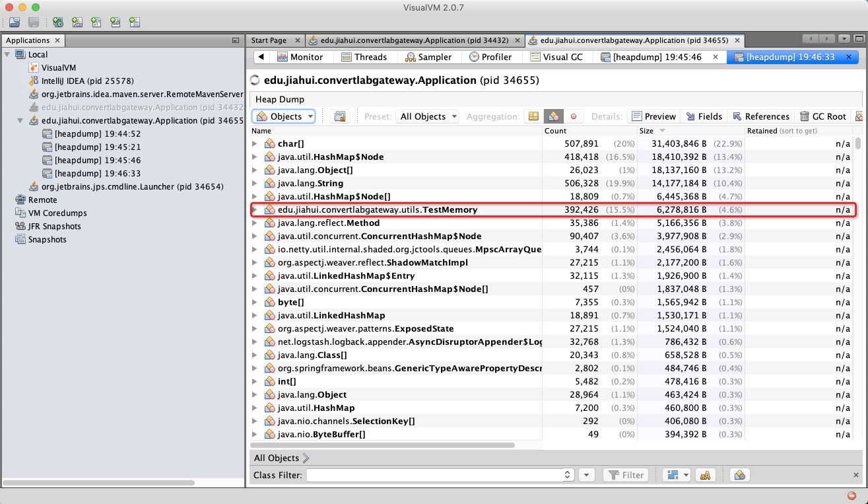This screenshot has width=868, height=504.
Task: Toggle aggregation by packages icon
Action: coord(533,116)
